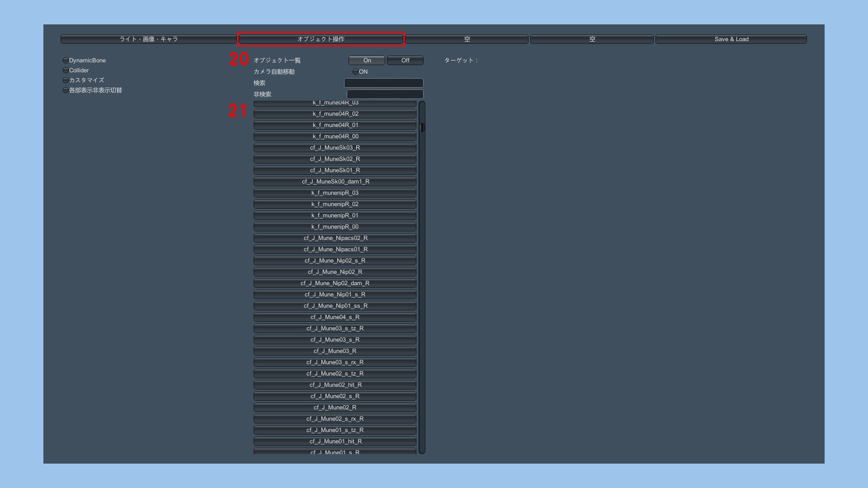Image resolution: width=868 pixels, height=488 pixels.
Task: Select cf_J_MuneSk00_dam1_R object
Action: pyautogui.click(x=335, y=182)
